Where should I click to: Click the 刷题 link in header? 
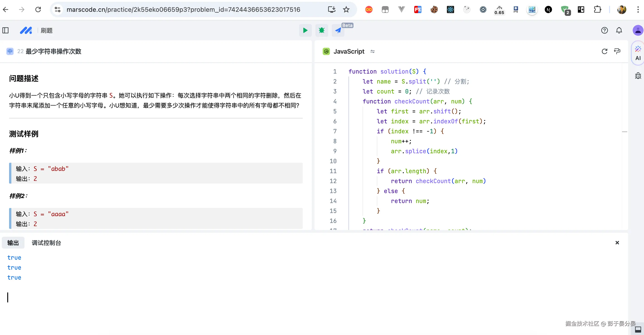coord(47,31)
